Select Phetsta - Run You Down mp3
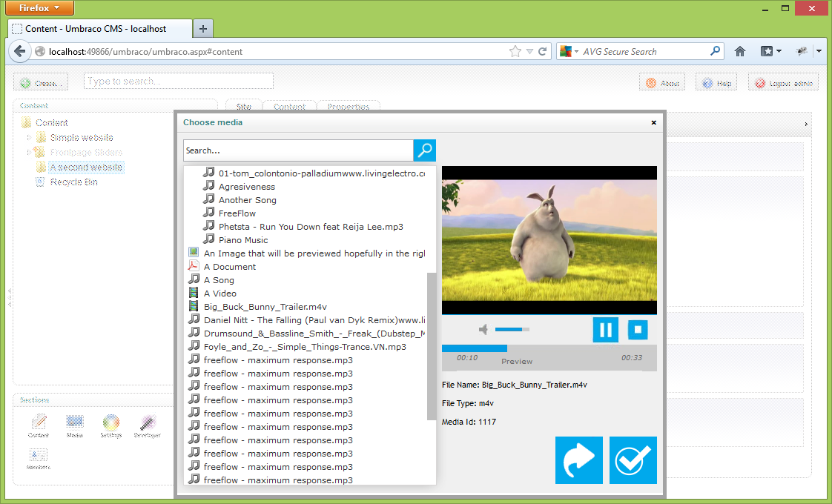 tap(311, 227)
